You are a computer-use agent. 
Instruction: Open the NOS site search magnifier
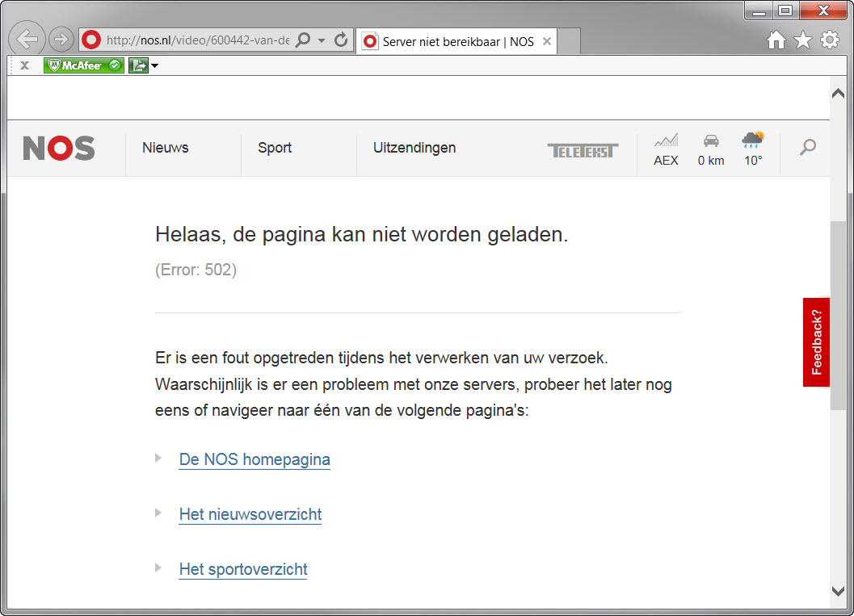(808, 146)
